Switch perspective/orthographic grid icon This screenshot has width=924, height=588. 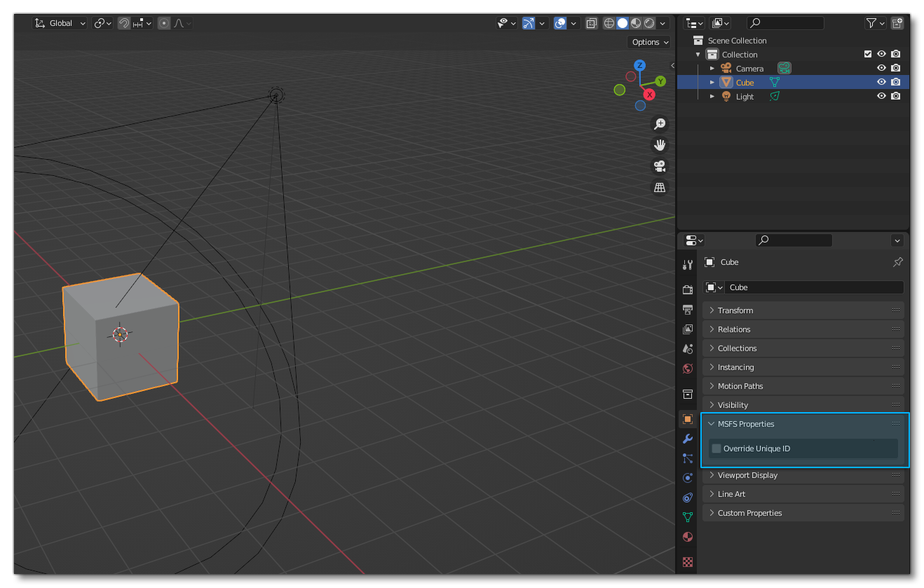660,187
